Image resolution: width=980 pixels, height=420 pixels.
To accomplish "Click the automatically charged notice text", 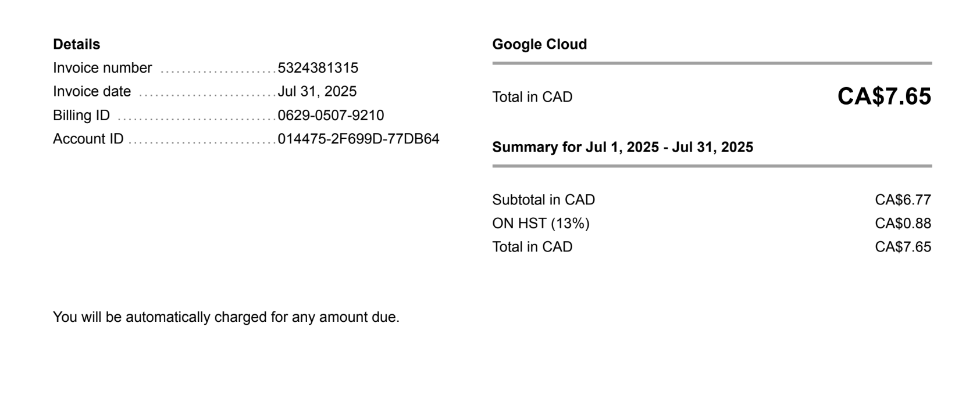I will [226, 317].
